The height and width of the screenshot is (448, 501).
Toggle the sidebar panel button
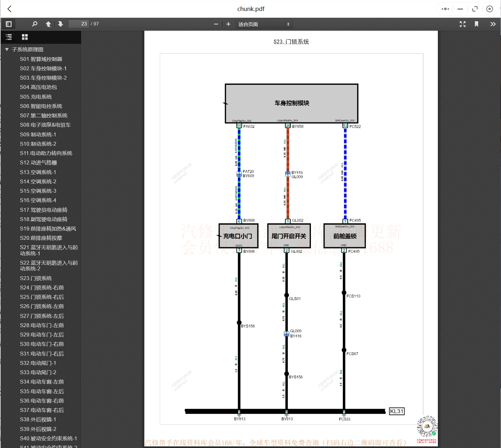tap(9, 24)
